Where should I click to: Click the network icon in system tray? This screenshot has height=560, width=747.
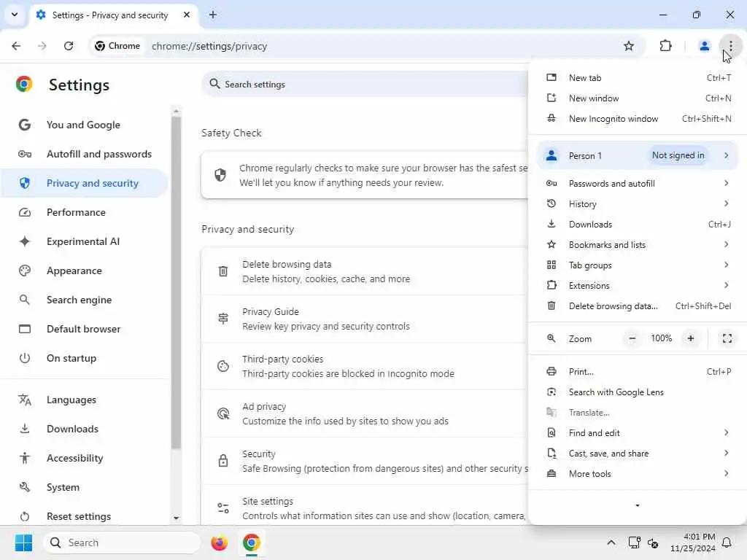click(634, 542)
